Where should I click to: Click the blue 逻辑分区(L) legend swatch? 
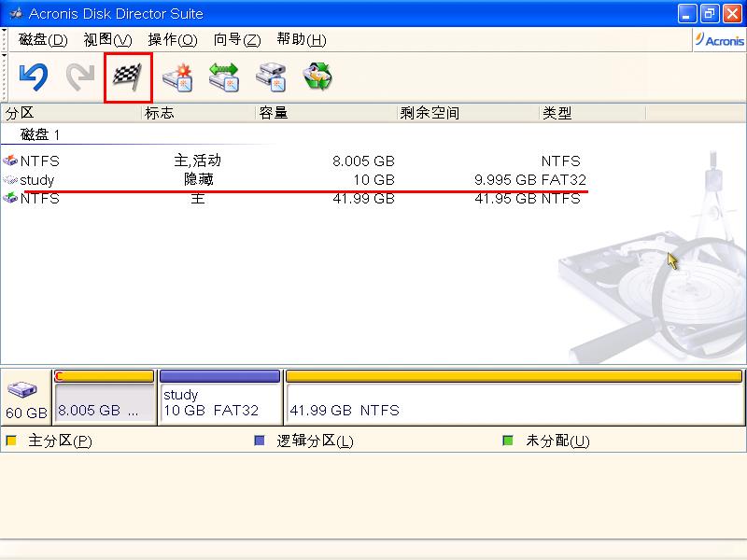tap(260, 441)
